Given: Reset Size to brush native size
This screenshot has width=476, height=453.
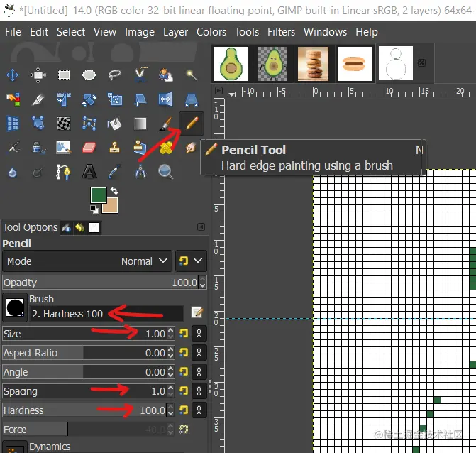Looking at the screenshot, I should pyautogui.click(x=183, y=334).
